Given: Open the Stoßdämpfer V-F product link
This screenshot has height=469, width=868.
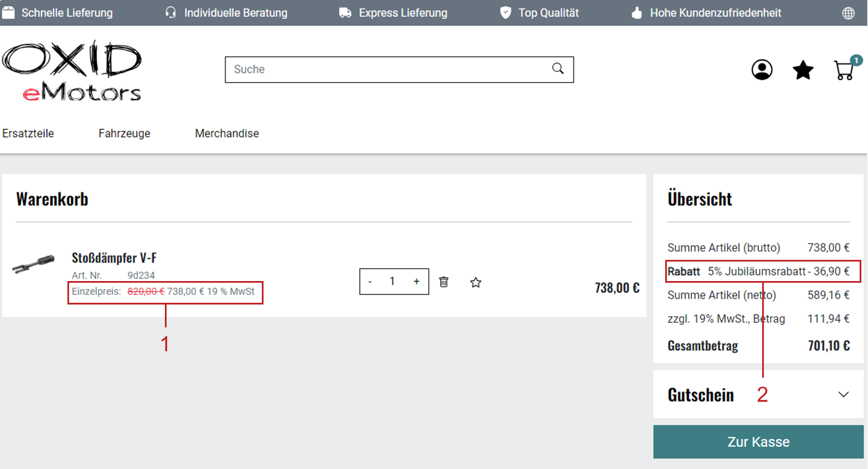Looking at the screenshot, I should [x=114, y=258].
